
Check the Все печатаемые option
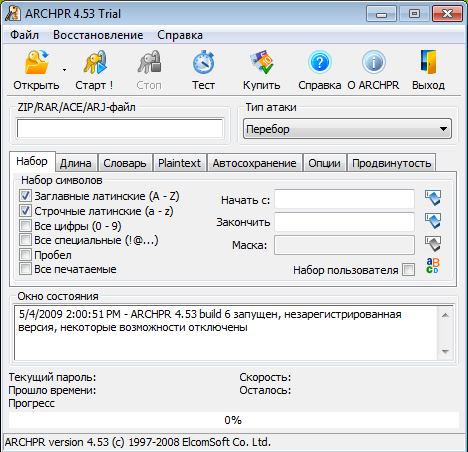tap(25, 269)
